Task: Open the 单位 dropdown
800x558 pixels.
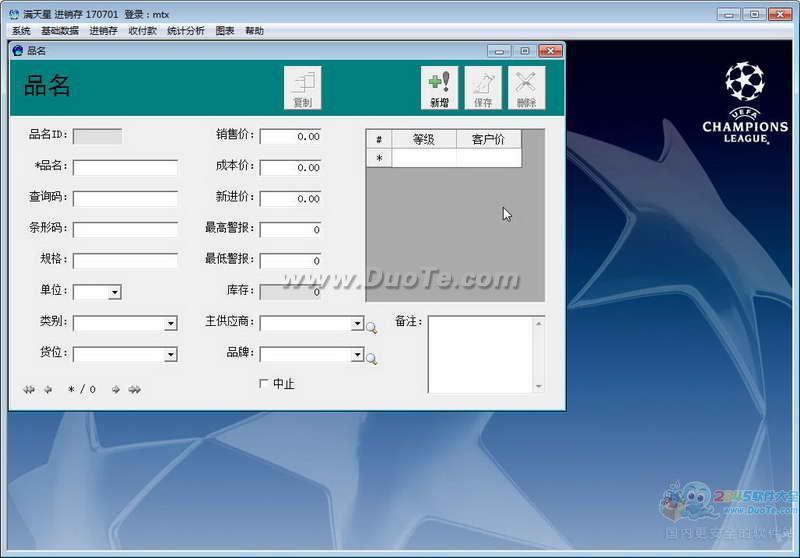Action: point(115,292)
